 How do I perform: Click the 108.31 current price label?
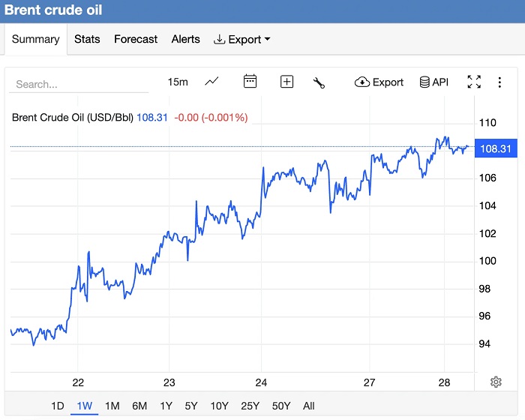[496, 148]
